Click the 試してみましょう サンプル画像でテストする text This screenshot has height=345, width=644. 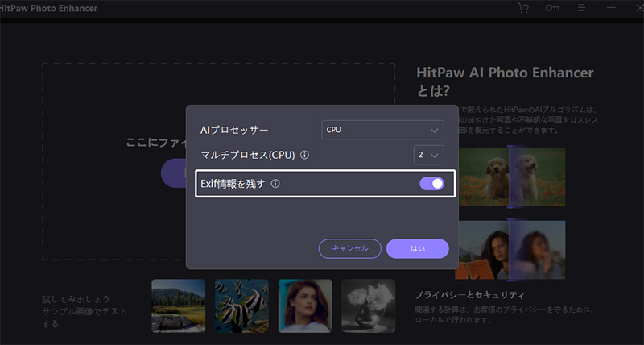pos(85,311)
